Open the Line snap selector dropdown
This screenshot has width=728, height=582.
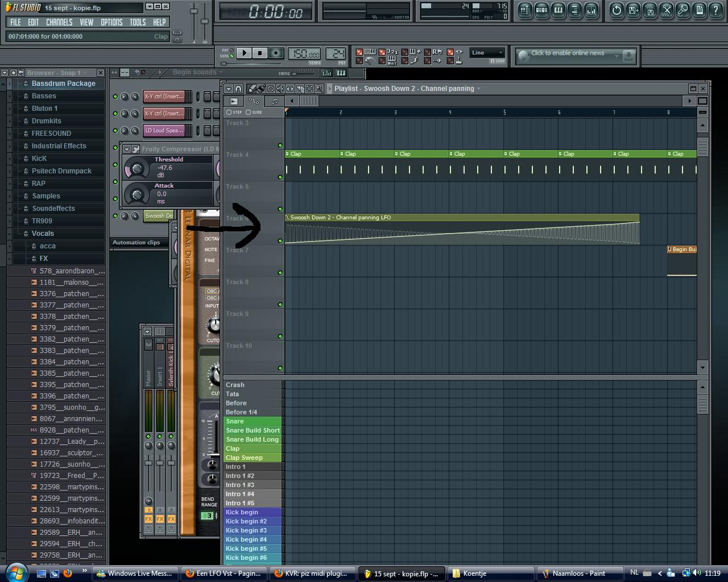pyautogui.click(x=487, y=53)
